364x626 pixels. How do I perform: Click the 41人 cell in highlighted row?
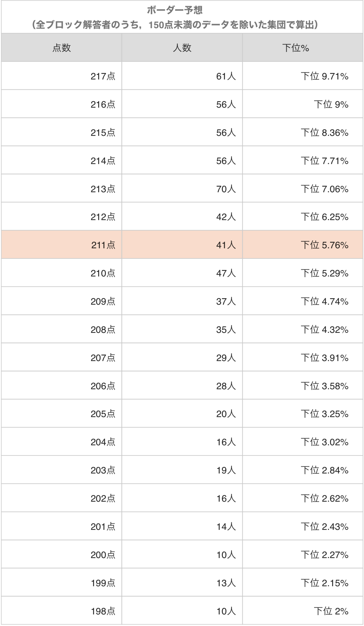tap(226, 245)
